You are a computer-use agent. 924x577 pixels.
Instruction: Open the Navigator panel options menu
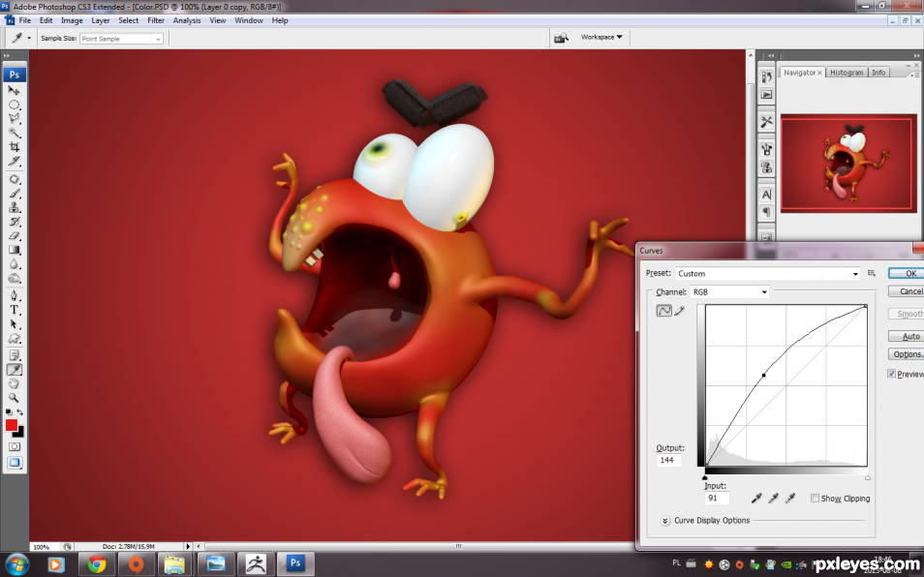(x=914, y=75)
